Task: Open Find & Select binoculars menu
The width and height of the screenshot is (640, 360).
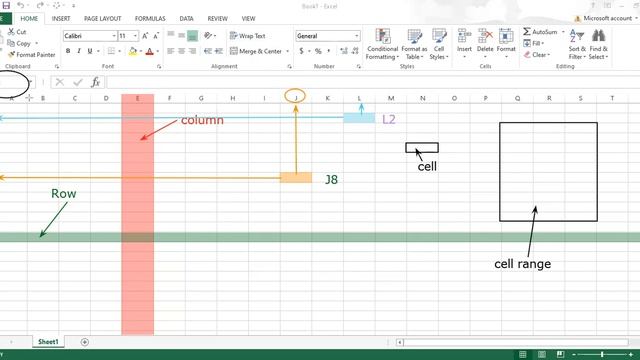Action: pos(598,44)
